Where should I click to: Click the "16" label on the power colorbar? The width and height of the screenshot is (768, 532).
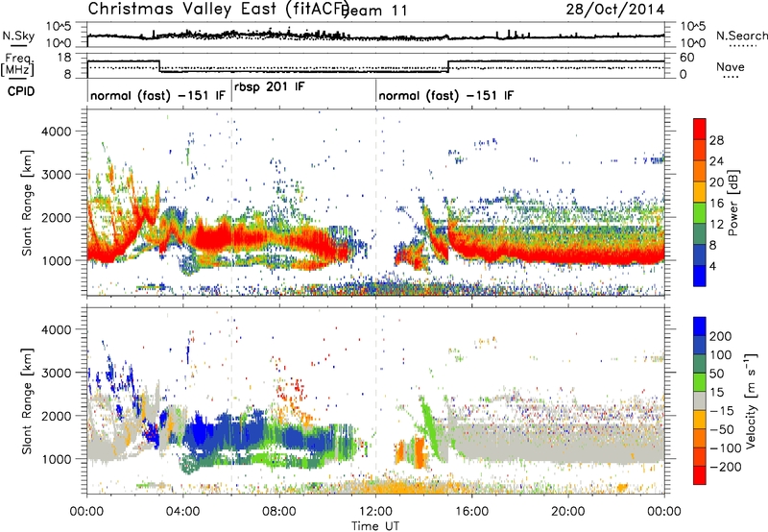pyautogui.click(x=716, y=204)
